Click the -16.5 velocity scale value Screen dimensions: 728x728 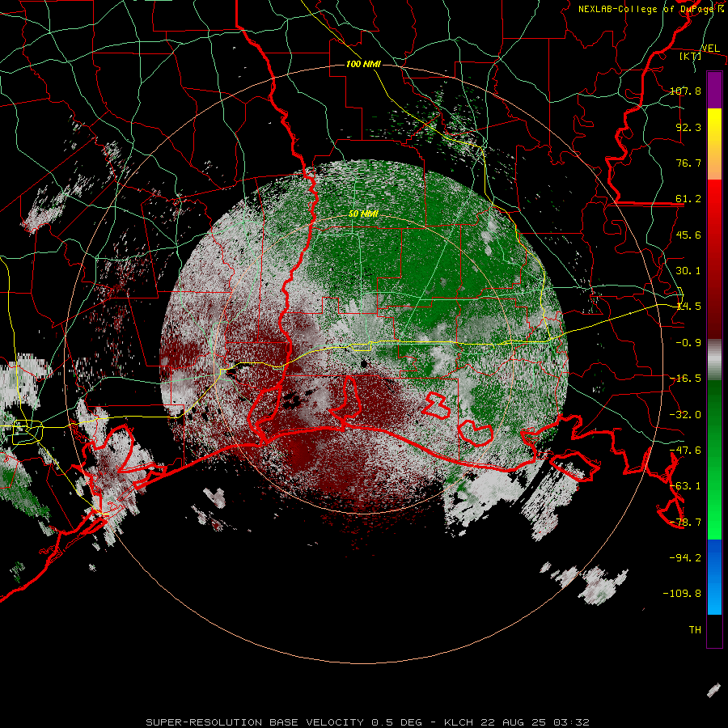point(685,379)
